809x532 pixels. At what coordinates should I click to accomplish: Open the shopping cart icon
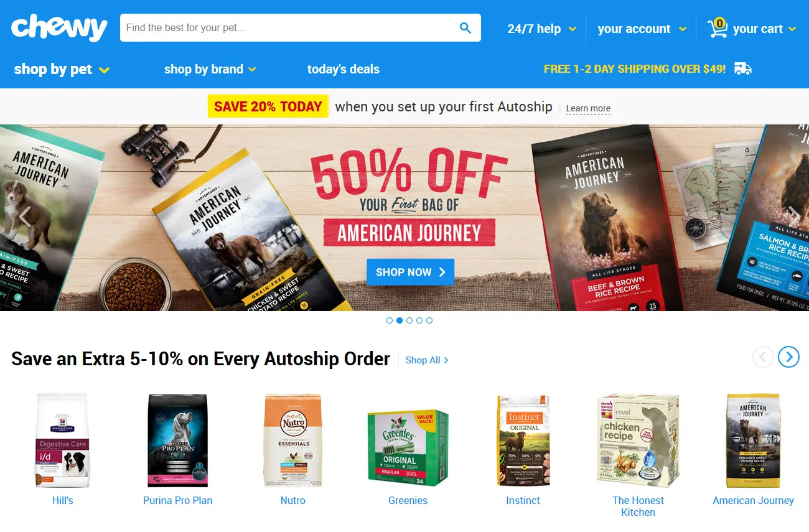tap(718, 28)
